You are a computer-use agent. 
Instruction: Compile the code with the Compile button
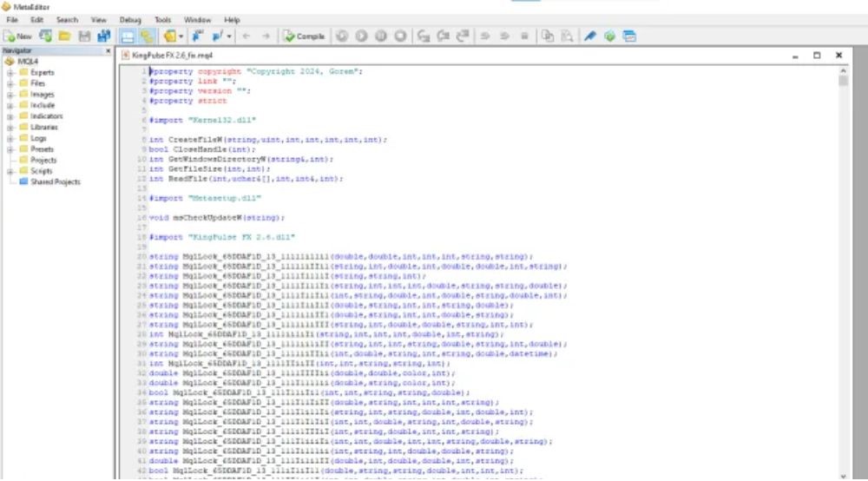point(304,36)
